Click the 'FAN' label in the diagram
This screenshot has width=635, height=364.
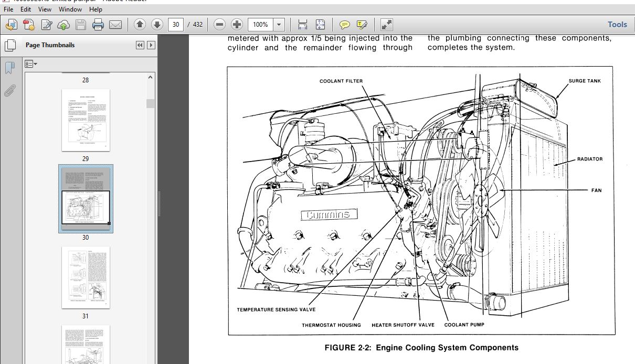point(596,190)
